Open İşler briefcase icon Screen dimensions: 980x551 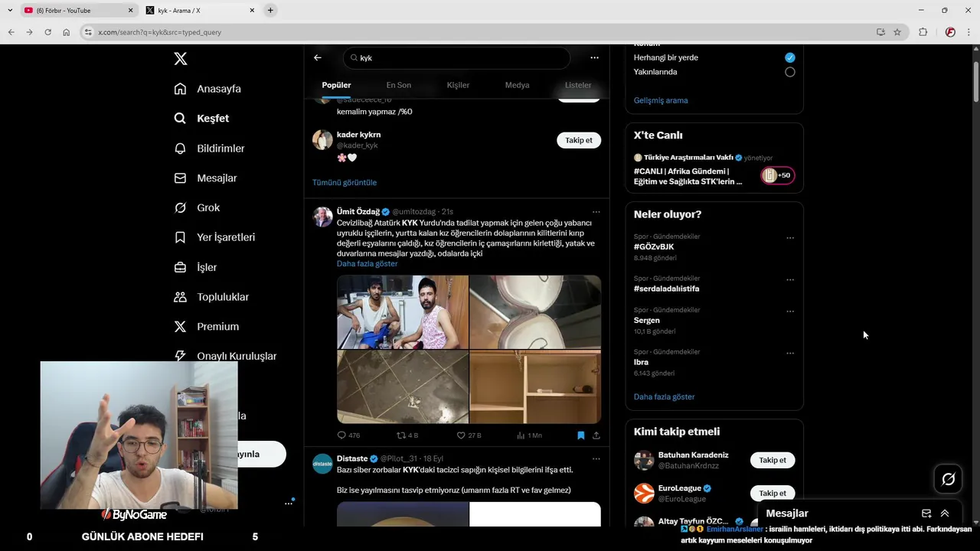(x=180, y=267)
